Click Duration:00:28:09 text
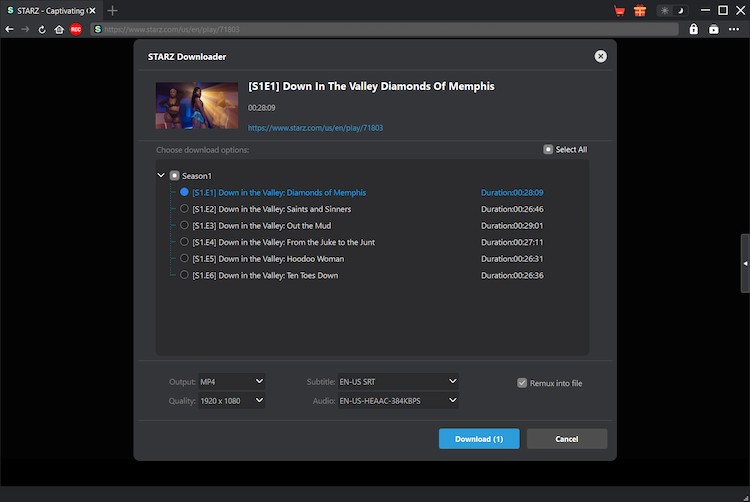 (x=512, y=193)
